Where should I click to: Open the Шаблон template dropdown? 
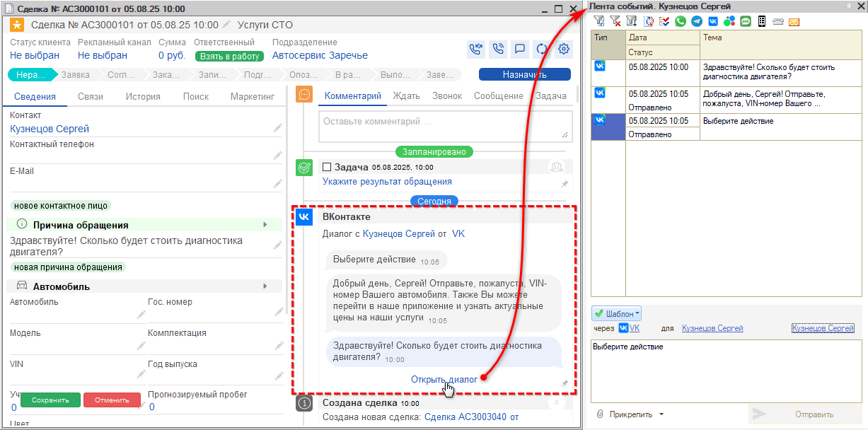[x=616, y=313]
